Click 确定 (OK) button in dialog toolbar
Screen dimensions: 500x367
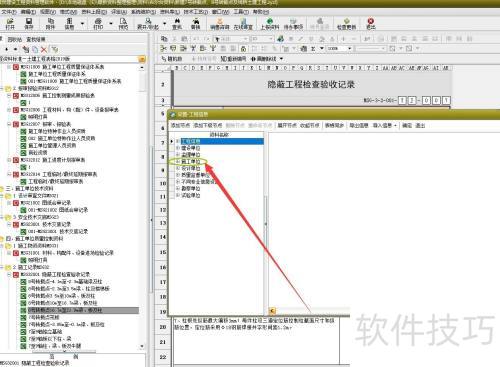point(407,125)
